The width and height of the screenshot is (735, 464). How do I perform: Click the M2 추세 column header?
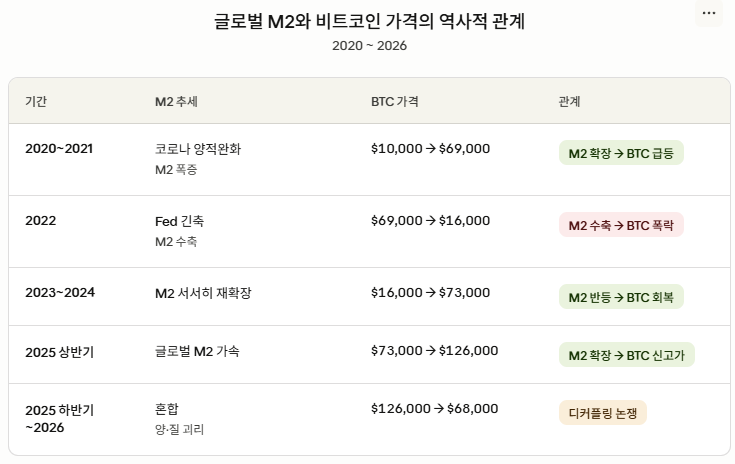(x=176, y=101)
